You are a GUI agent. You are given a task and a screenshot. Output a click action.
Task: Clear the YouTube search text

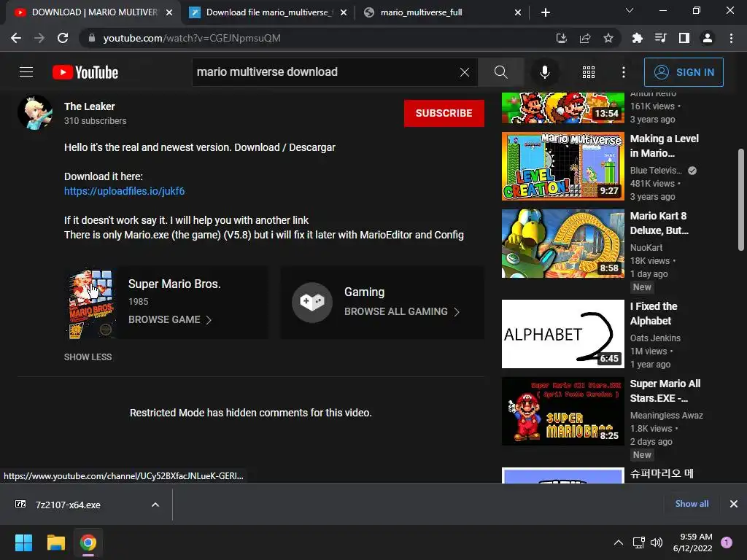tap(465, 72)
